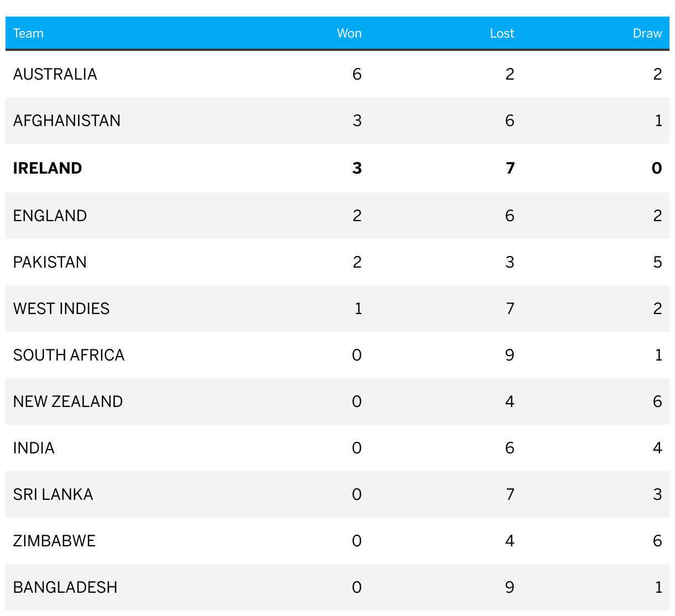The width and height of the screenshot is (675, 616).
Task: Click the Draw column header
Action: 647,33
